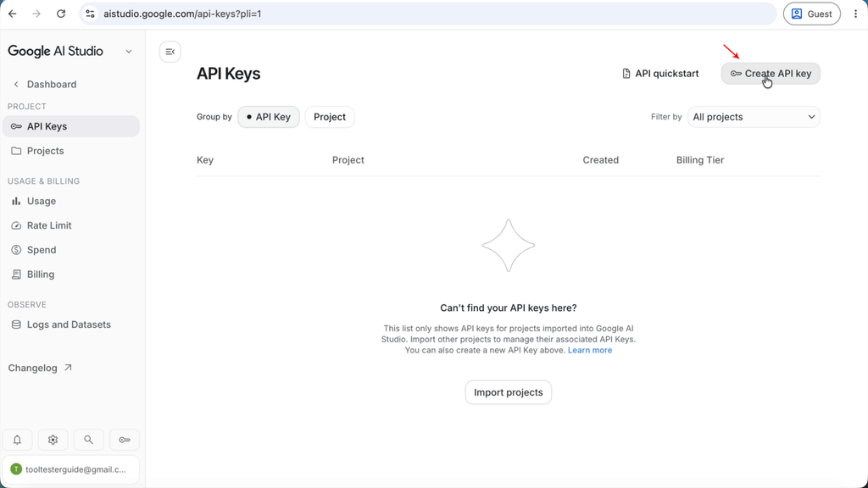
Task: Open Logs and Datasets
Action: tap(71, 324)
